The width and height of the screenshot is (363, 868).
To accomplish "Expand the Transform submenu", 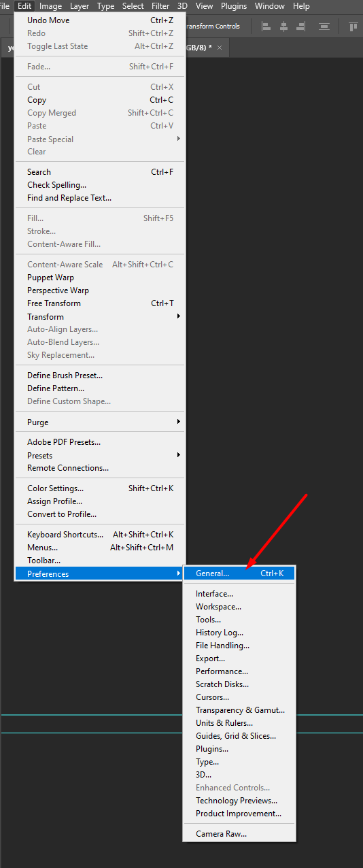I will pyautogui.click(x=100, y=317).
